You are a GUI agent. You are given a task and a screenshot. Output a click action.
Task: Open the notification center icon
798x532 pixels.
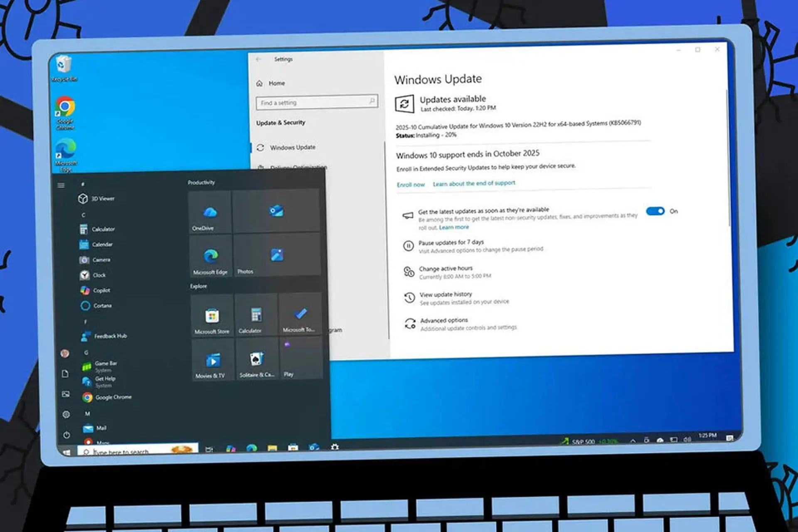[729, 438]
